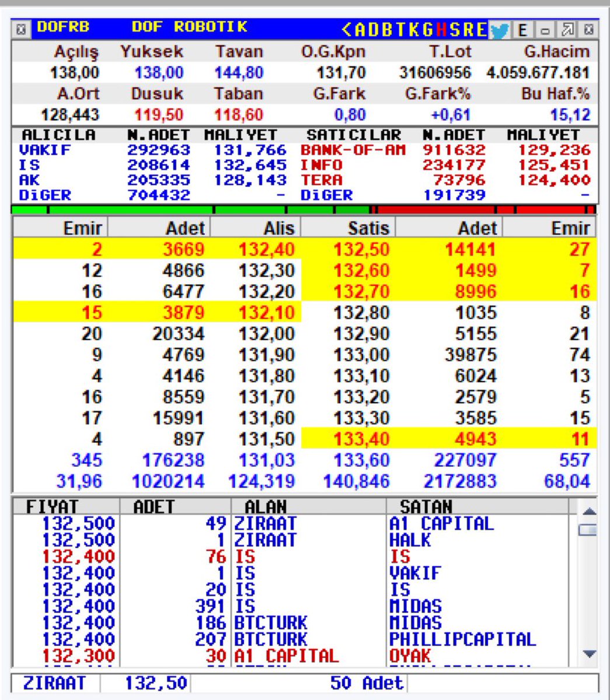Select the red H letter in title bar
This screenshot has width=610, height=700.
[x=441, y=29]
